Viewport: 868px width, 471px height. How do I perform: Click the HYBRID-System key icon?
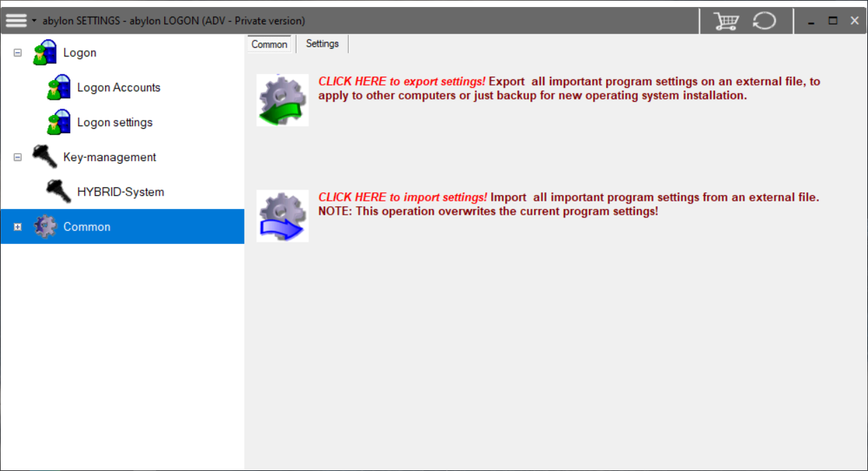59,192
